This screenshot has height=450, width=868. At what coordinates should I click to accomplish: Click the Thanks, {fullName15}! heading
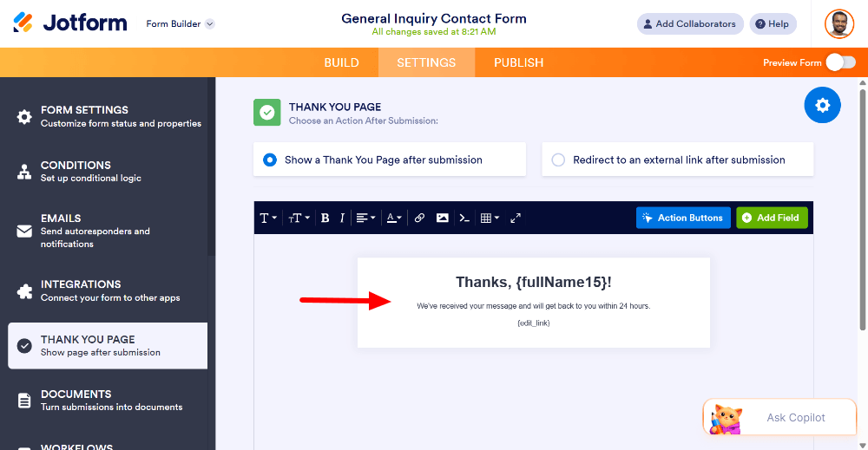pos(534,282)
